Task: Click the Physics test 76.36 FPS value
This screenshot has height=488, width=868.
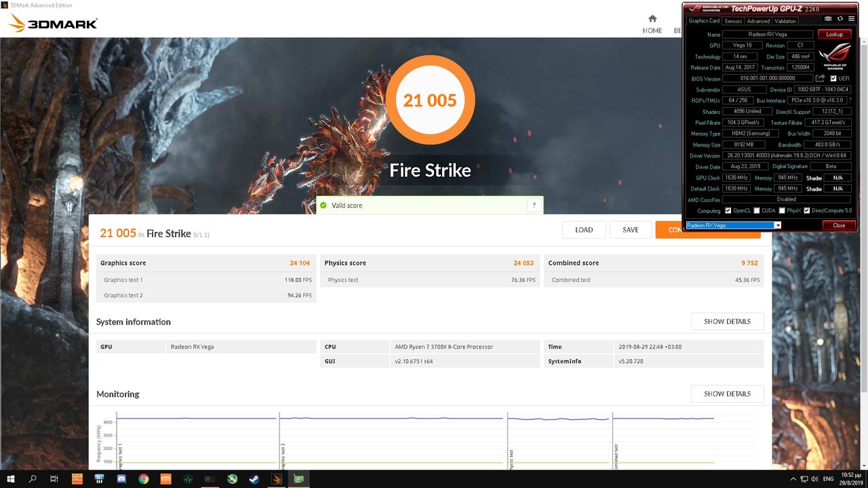Action: tap(524, 280)
